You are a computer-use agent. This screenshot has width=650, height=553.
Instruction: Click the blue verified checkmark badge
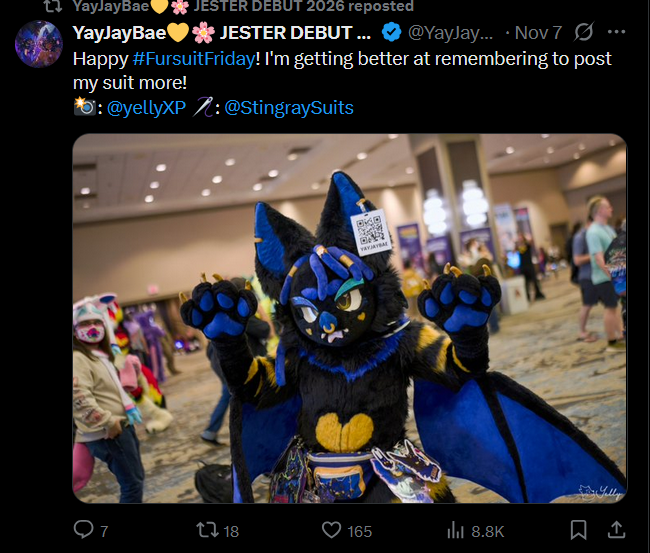coord(392,32)
